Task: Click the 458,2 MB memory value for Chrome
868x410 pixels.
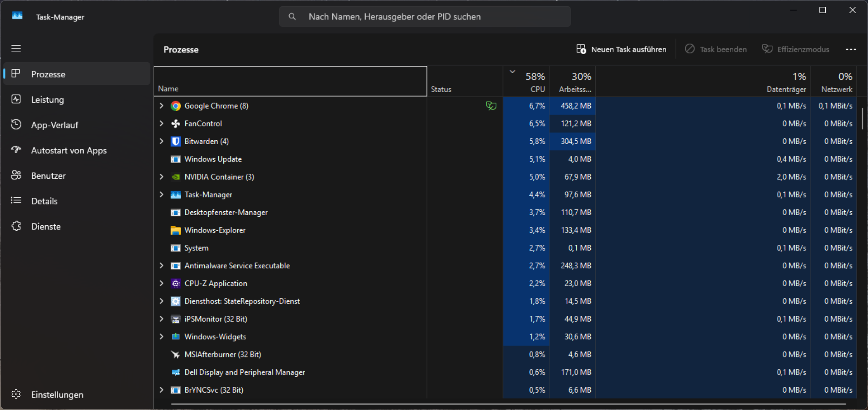Action: pos(576,106)
